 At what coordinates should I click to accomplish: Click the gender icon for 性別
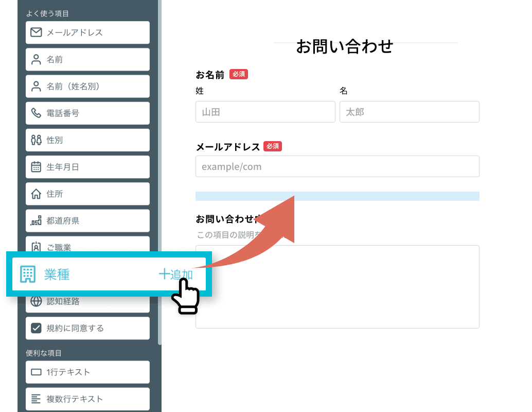tap(36, 140)
